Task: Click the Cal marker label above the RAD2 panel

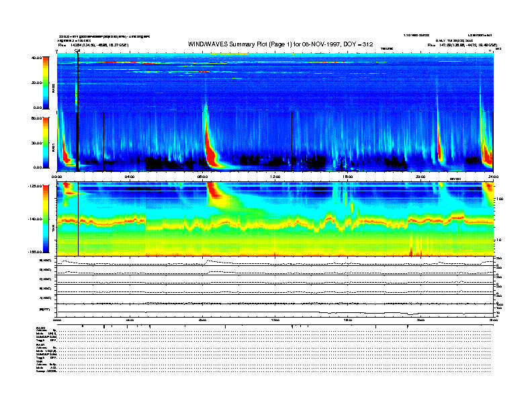Action: (77, 51)
